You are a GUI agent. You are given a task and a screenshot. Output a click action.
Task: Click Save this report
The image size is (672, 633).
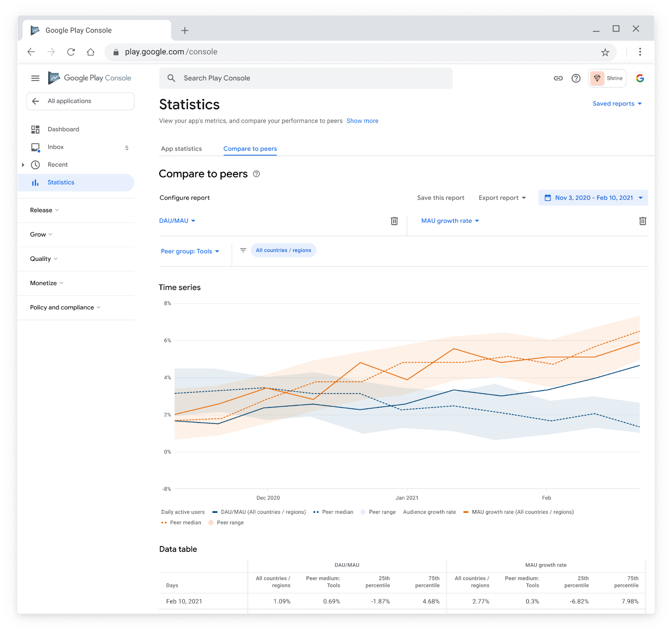(x=441, y=198)
